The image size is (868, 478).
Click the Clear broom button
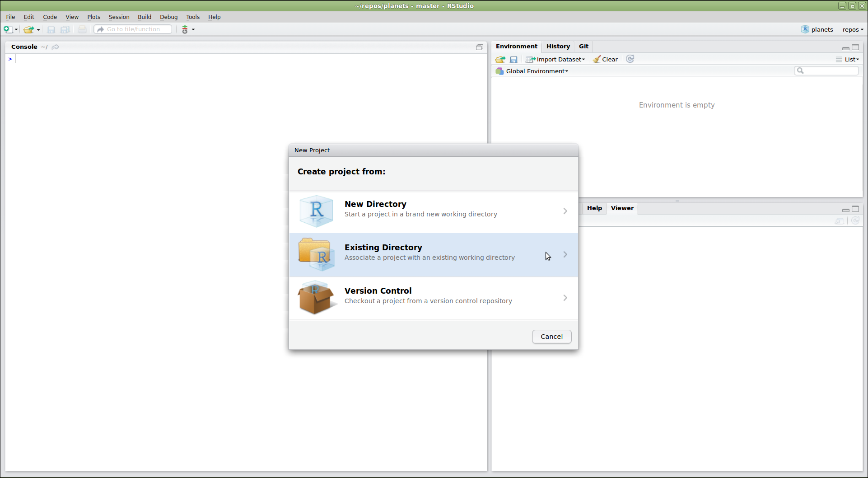tap(605, 59)
